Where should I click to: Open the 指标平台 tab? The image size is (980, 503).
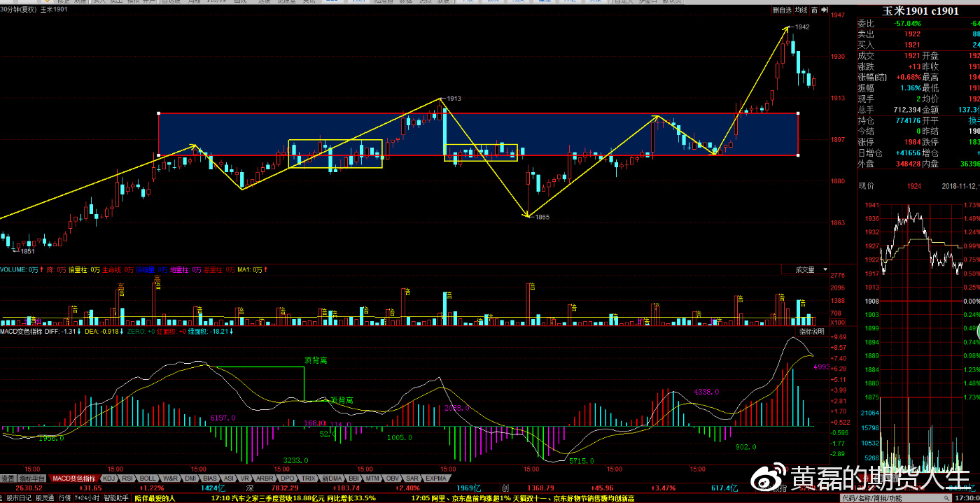33,479
